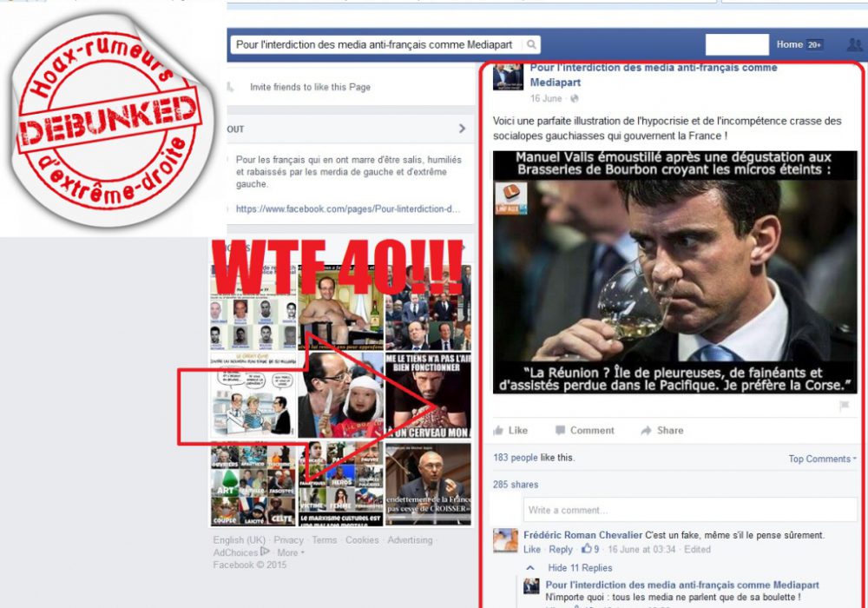
Task: Click the 9 likes thumbs-up icon on comment
Action: pos(587,549)
